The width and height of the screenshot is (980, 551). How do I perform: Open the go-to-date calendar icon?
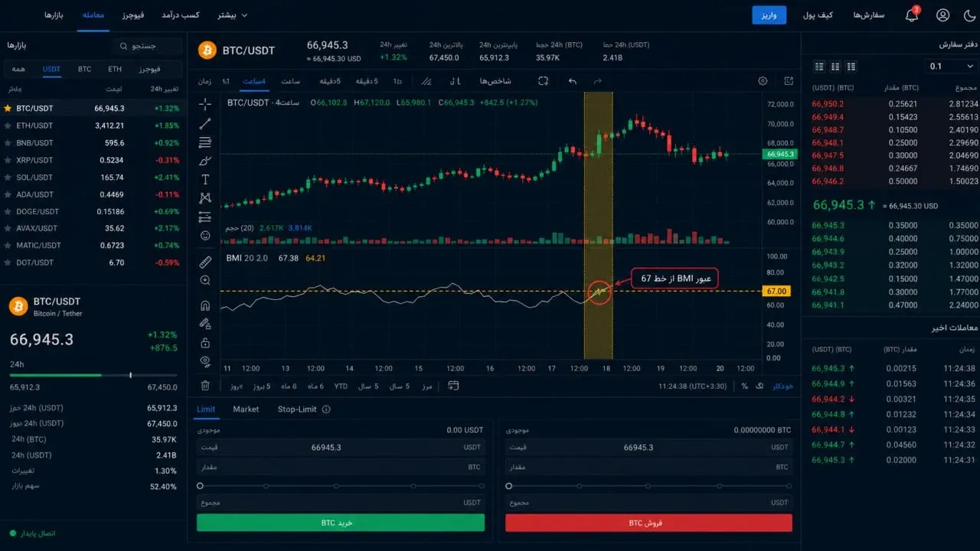[453, 386]
